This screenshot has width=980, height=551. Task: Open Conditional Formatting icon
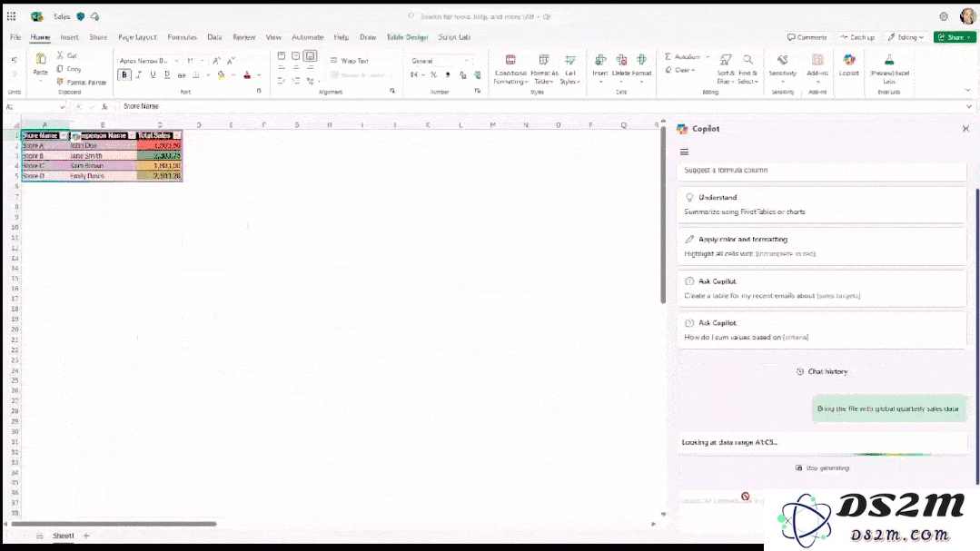pos(510,60)
